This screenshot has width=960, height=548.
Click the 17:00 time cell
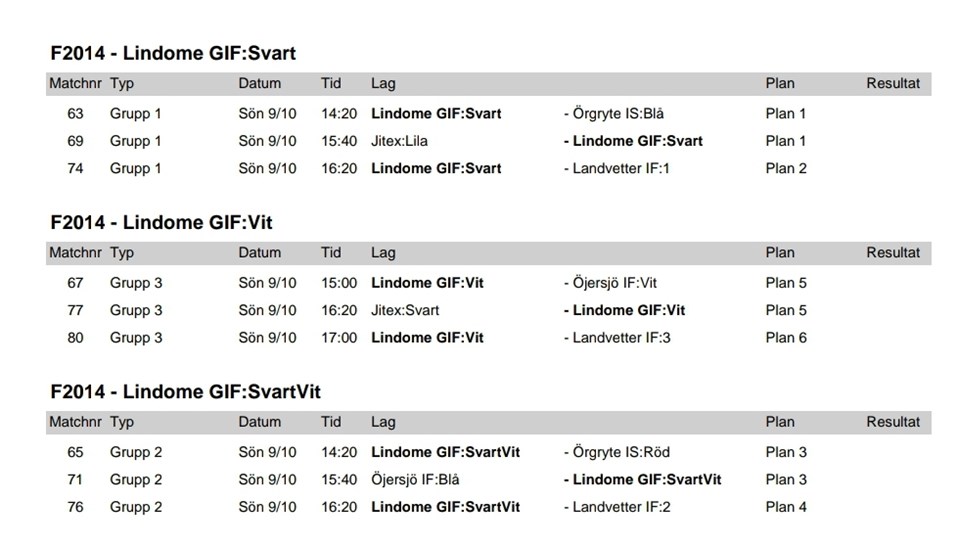point(339,338)
